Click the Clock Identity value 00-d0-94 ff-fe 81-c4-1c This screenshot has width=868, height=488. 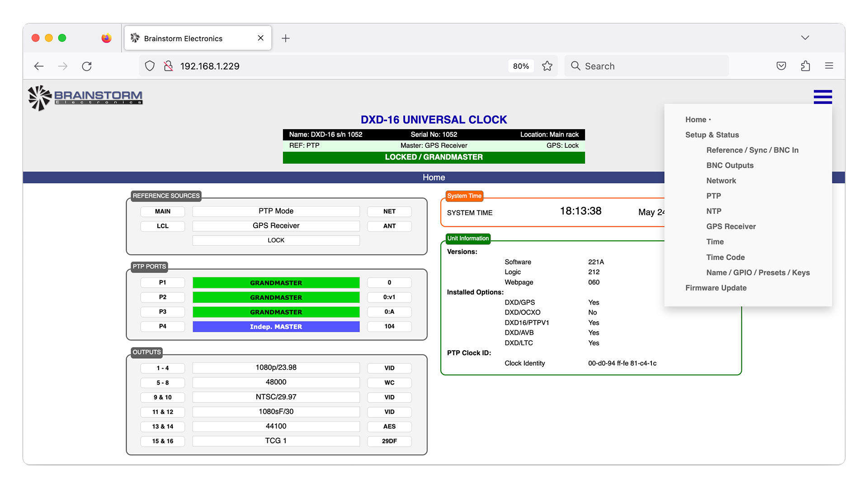622,363
